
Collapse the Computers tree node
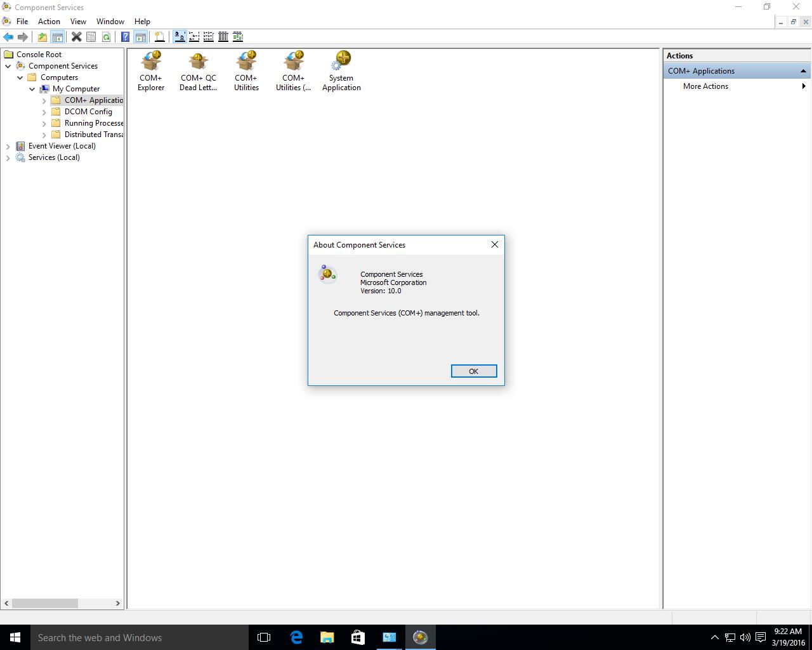pos(20,77)
